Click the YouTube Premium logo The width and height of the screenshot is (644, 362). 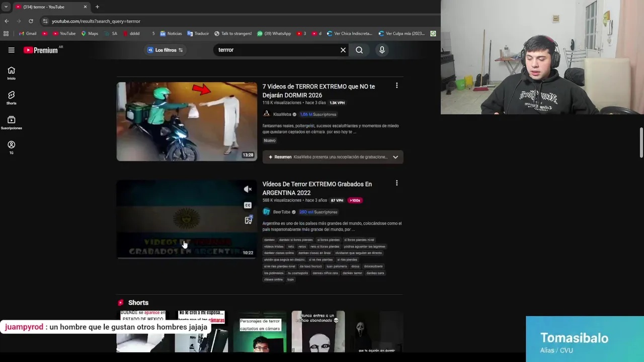pos(41,50)
